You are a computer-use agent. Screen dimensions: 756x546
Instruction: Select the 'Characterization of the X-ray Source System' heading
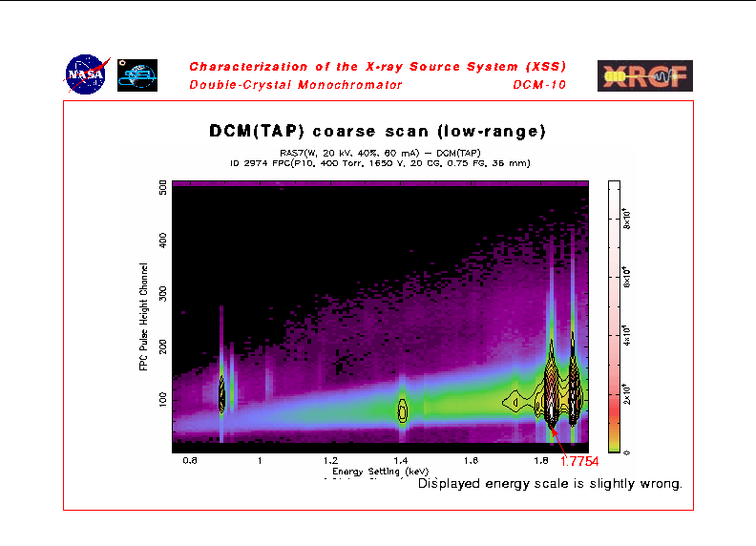click(377, 67)
